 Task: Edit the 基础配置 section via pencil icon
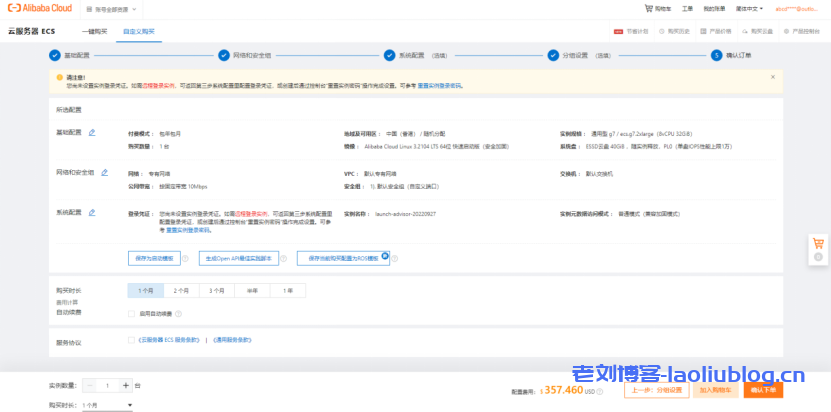click(92, 132)
